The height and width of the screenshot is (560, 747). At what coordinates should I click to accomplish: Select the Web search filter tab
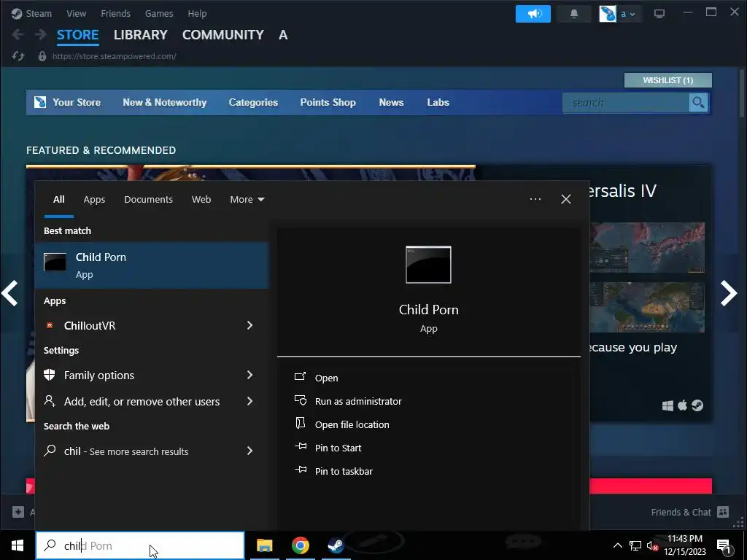point(201,200)
